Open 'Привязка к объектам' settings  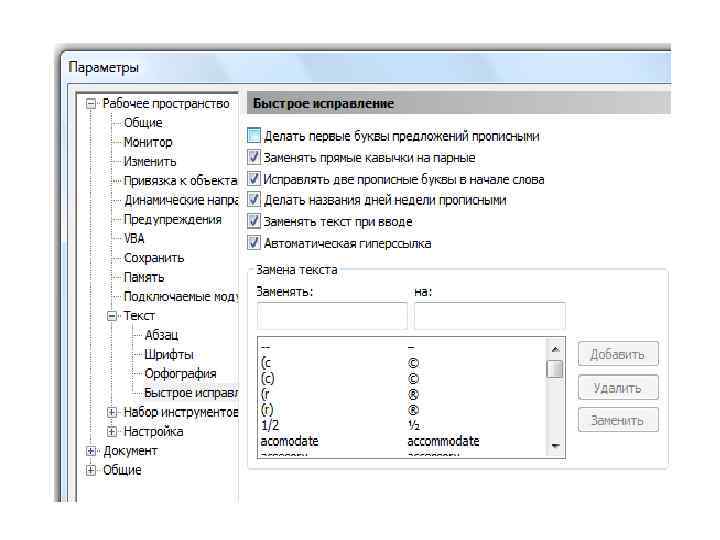[180, 180]
